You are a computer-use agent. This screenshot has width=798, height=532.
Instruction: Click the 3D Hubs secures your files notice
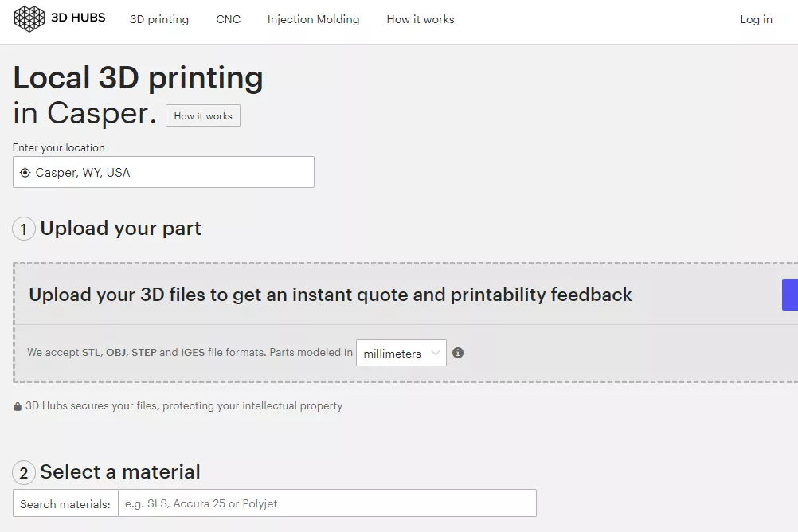click(184, 405)
